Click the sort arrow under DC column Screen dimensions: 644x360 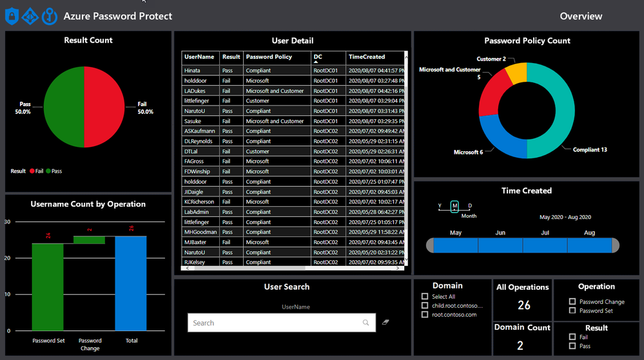[x=316, y=62]
